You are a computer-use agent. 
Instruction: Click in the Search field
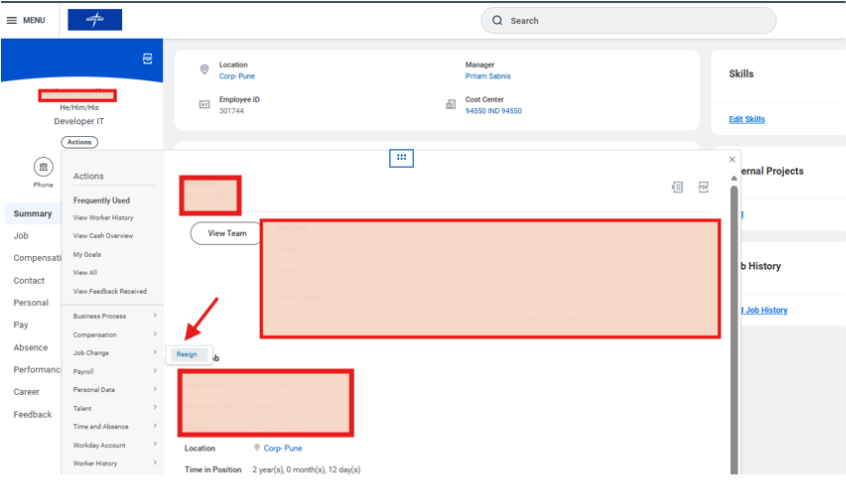point(630,20)
